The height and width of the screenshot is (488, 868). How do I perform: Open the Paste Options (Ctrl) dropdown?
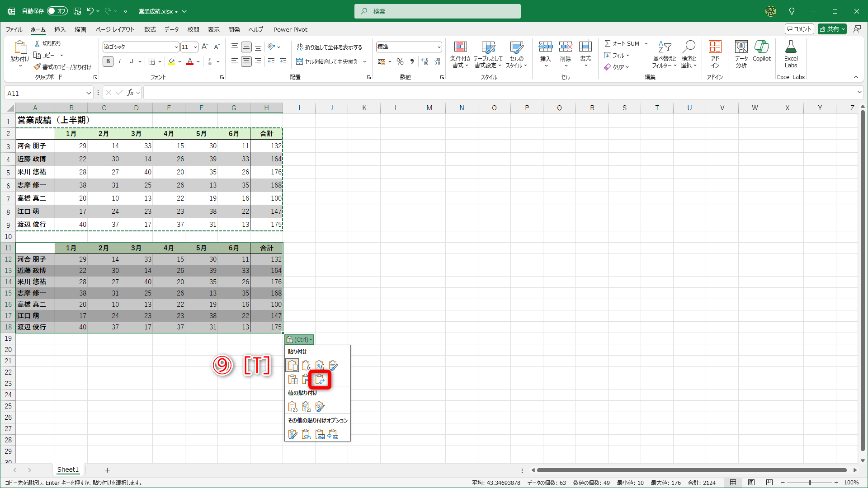(x=299, y=339)
